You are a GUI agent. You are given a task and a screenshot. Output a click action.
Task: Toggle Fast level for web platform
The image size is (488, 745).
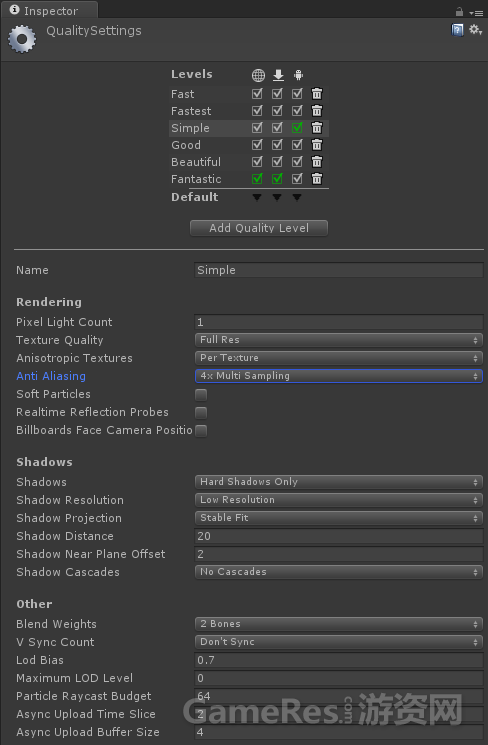click(x=257, y=94)
